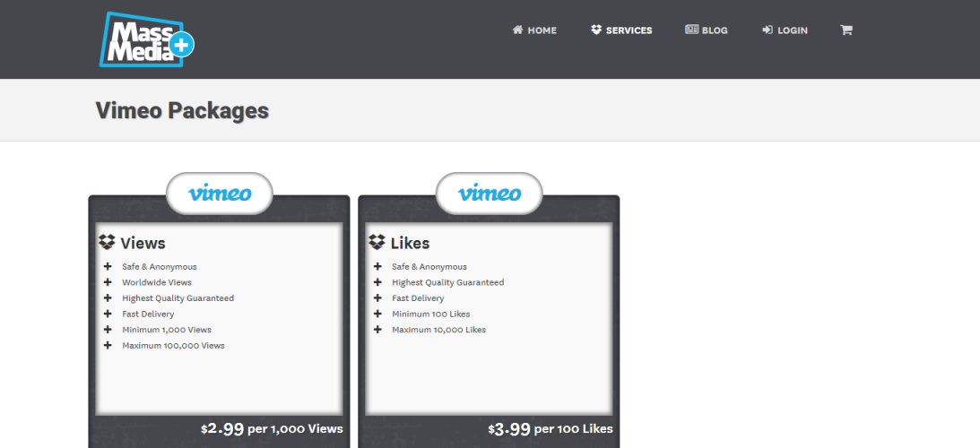The width and height of the screenshot is (980, 448).
Task: Open the Services menu
Action: pos(621,30)
